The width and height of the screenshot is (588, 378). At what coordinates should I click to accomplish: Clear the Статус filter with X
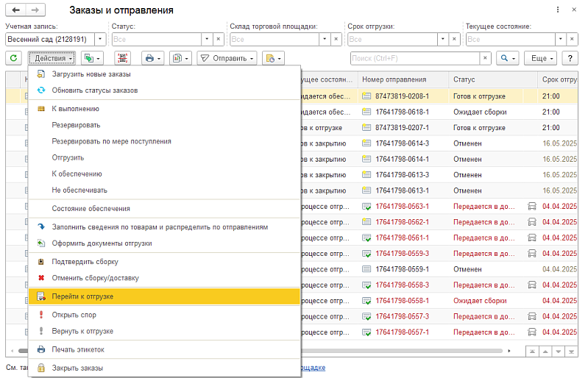219,39
